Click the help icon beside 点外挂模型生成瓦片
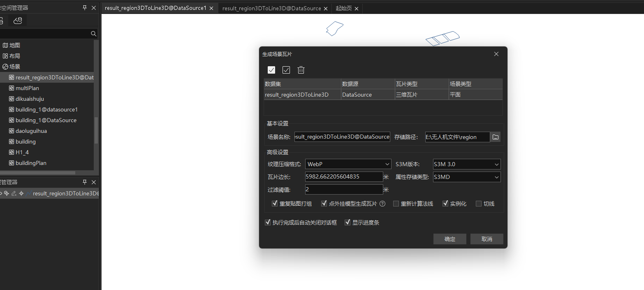 click(x=382, y=204)
